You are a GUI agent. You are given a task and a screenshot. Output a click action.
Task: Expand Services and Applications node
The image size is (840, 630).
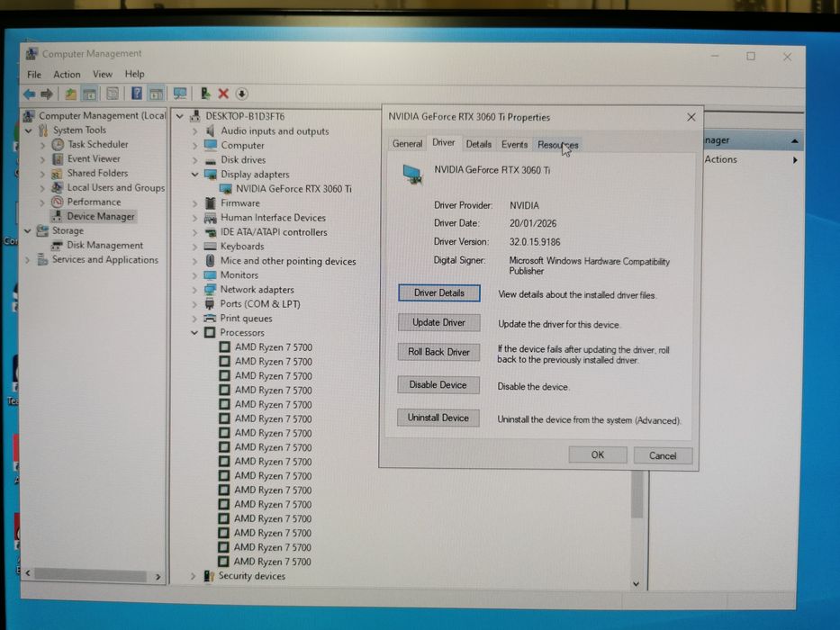[x=27, y=260]
